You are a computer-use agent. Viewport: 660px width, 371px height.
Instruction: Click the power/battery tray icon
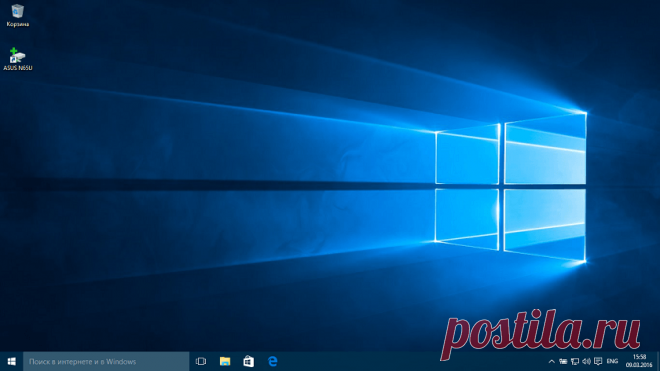coord(563,361)
